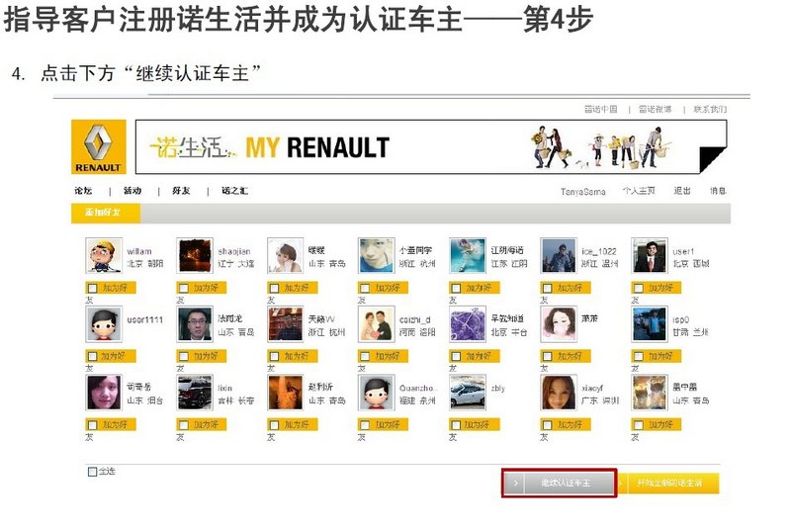Open zbly's white car avatar
The width and height of the screenshot is (791, 532).
coord(468,393)
